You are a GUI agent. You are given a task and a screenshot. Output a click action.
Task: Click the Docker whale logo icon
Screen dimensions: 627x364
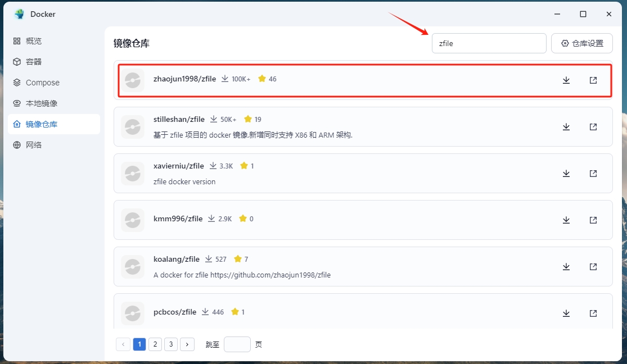(19, 14)
